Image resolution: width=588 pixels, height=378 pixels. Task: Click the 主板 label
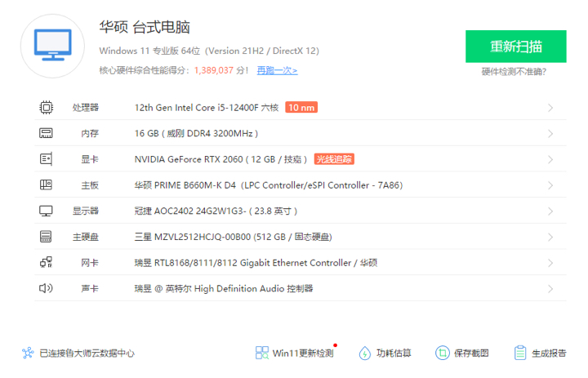click(x=90, y=185)
